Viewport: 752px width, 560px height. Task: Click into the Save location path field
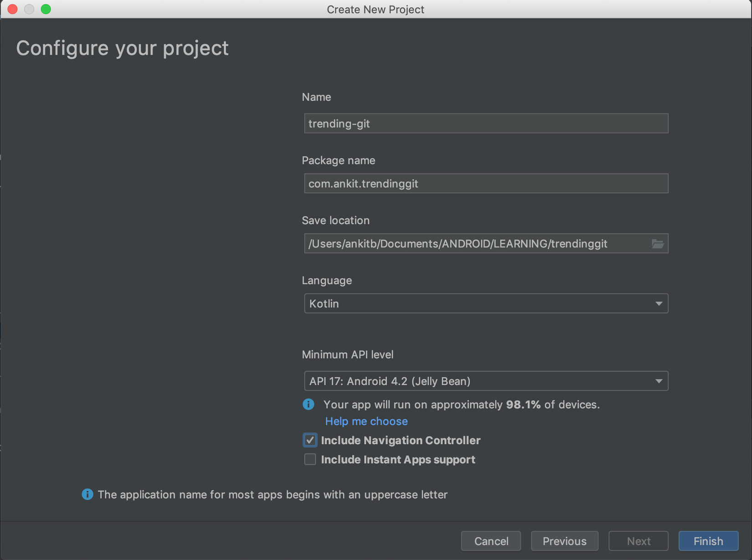474,244
